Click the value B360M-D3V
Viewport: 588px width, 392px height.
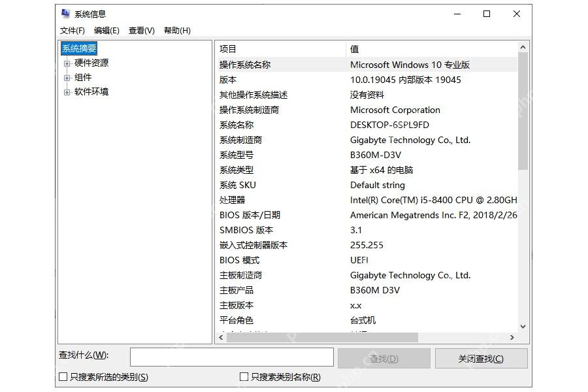pyautogui.click(x=376, y=155)
